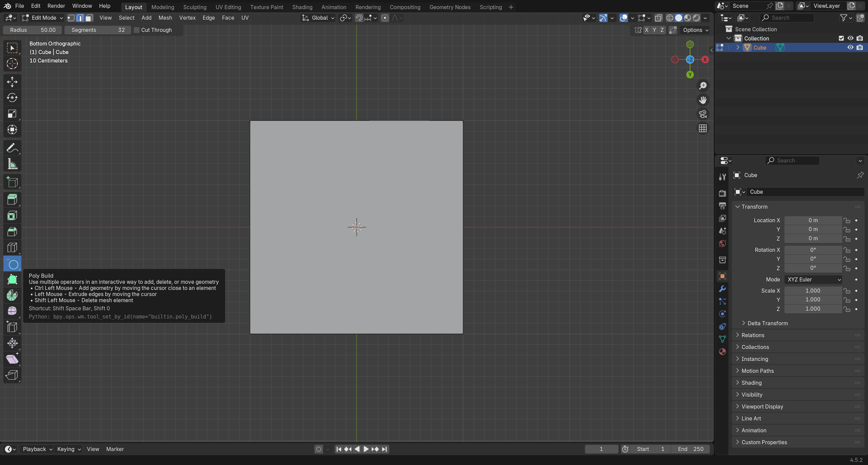Click the Location X input field
868x465 pixels.
click(x=813, y=220)
